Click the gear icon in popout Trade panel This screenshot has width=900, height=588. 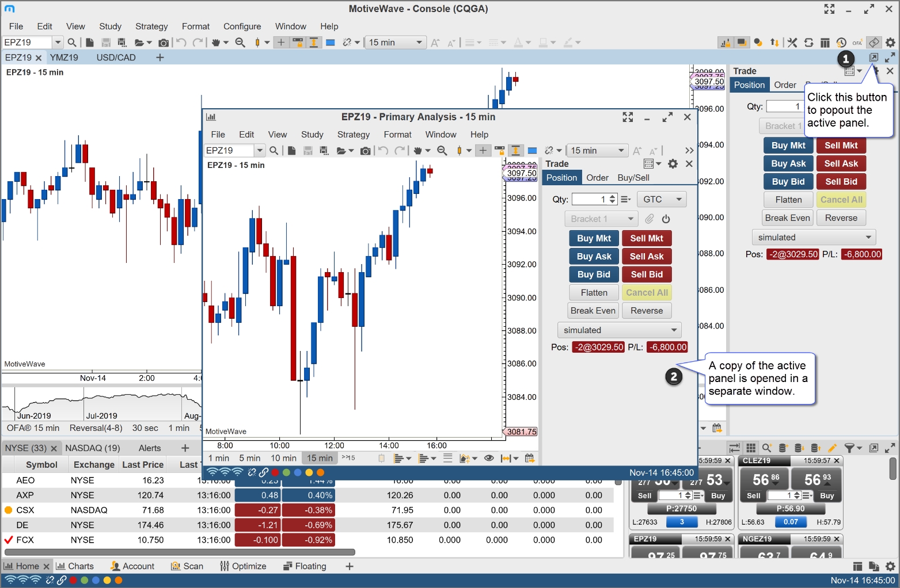673,164
